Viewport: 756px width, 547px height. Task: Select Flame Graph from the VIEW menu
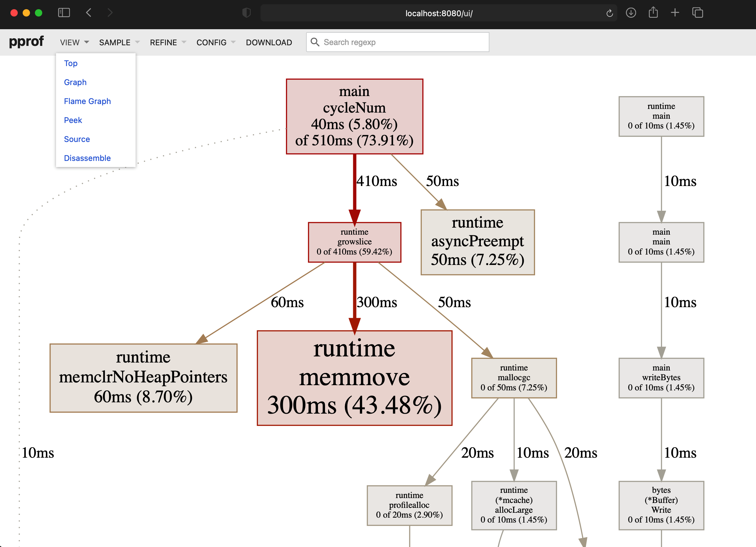pyautogui.click(x=87, y=101)
